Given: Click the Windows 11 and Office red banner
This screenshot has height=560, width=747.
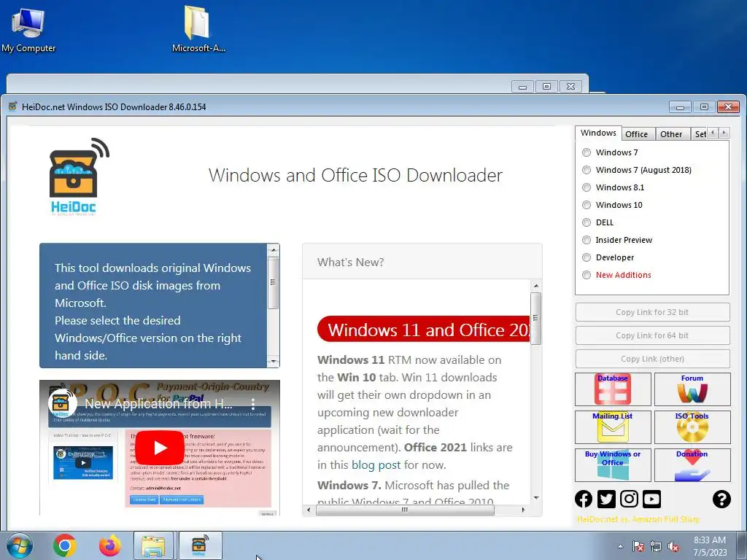Looking at the screenshot, I should coord(424,329).
